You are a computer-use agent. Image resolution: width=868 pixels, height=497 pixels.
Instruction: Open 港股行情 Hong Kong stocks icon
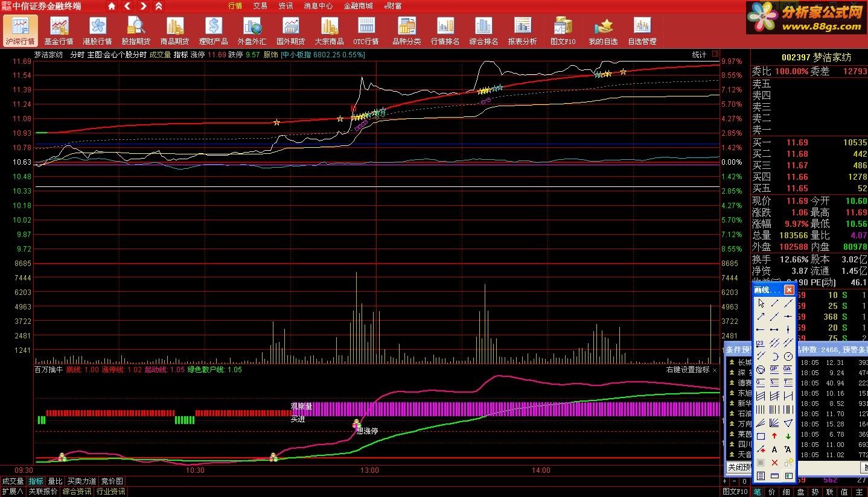click(97, 30)
